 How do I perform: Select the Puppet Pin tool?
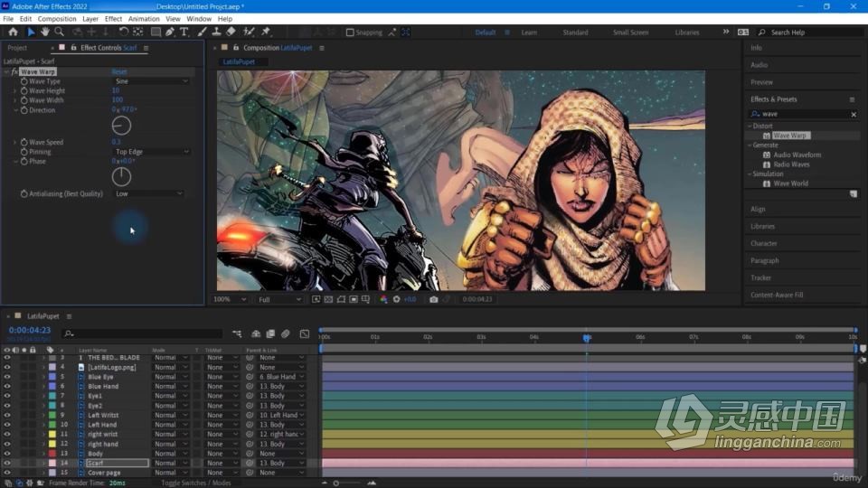pos(266,33)
